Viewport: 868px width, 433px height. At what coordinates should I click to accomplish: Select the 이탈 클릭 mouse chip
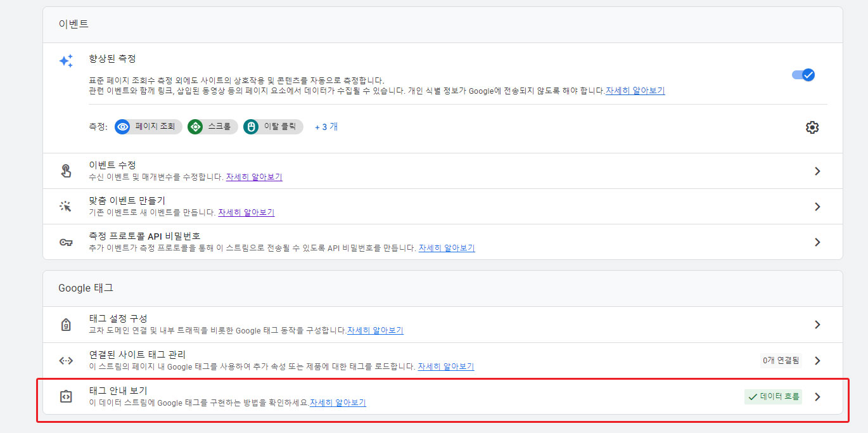pos(273,127)
